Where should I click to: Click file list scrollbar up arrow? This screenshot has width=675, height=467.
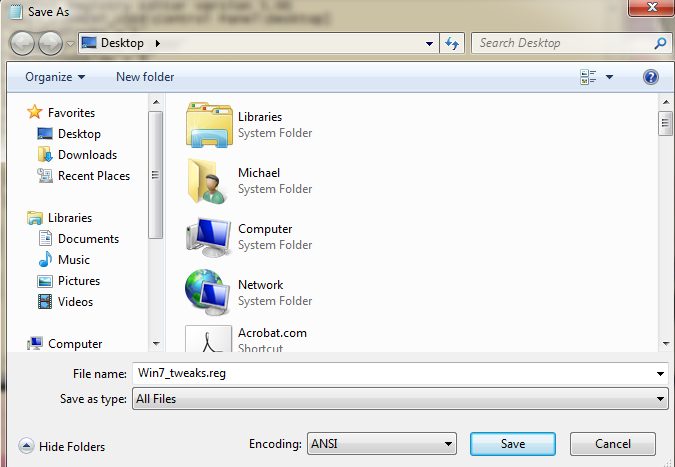click(x=666, y=102)
